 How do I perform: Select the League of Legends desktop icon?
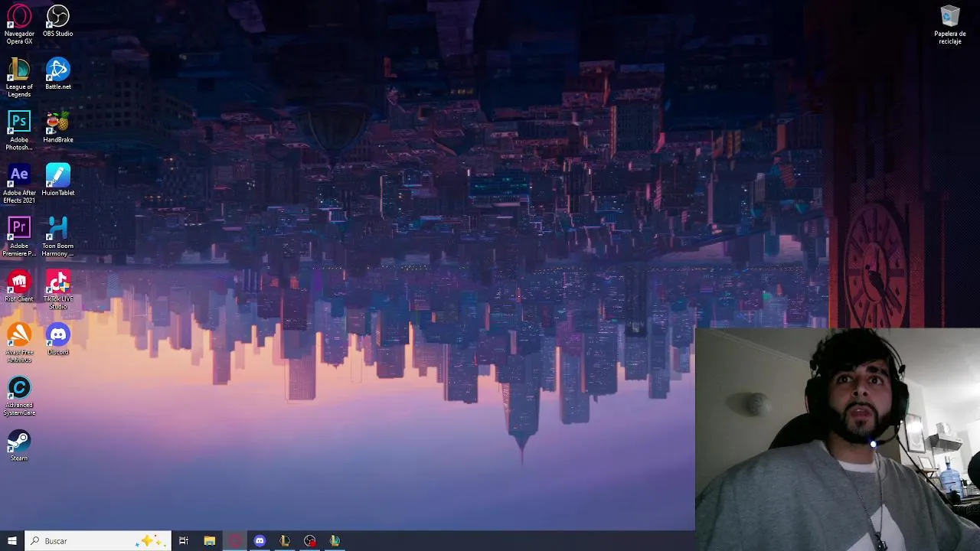tap(19, 77)
